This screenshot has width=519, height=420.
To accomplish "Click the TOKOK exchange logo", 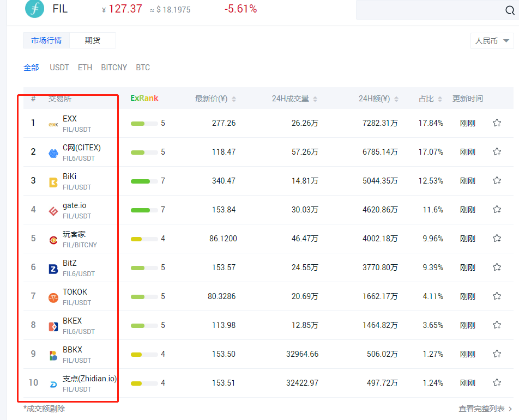I will pyautogui.click(x=53, y=298).
